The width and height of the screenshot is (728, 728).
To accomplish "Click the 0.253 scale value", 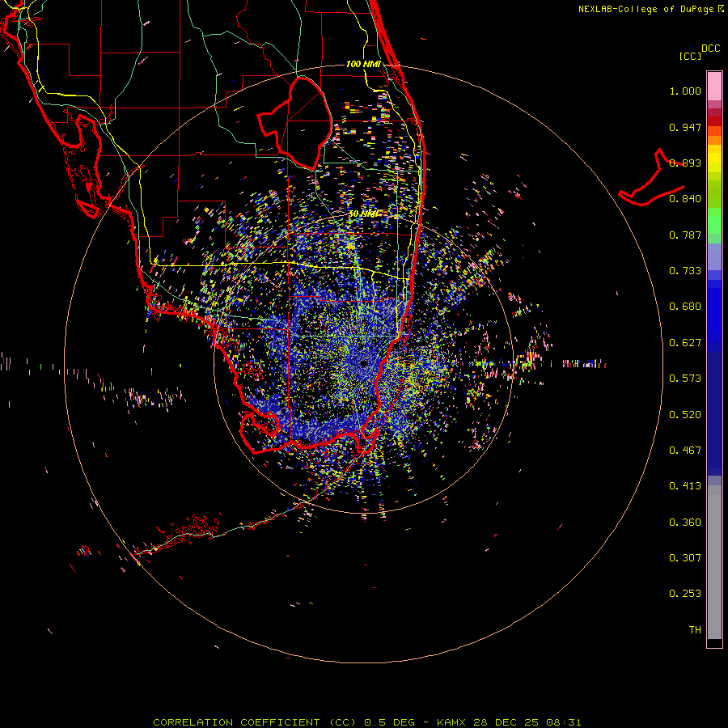I will [x=685, y=594].
